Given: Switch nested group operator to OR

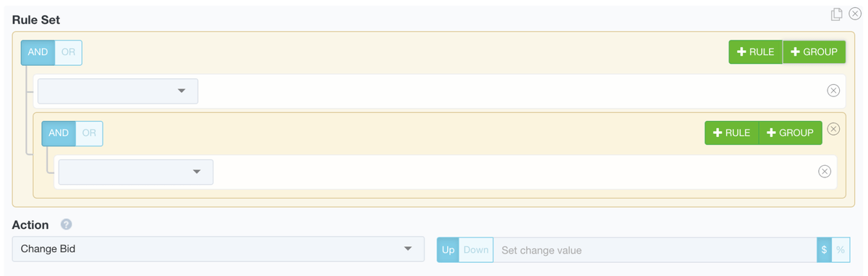Looking at the screenshot, I should [x=89, y=133].
